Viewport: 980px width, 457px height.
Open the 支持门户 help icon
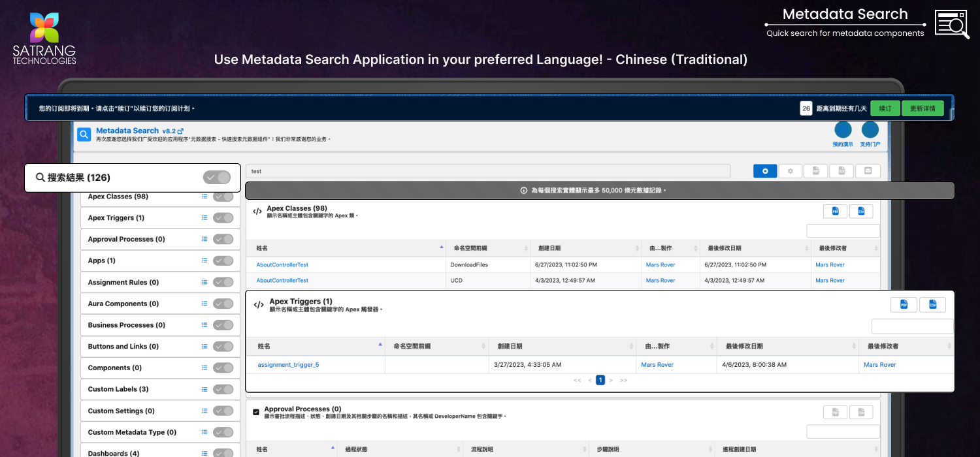tap(870, 130)
